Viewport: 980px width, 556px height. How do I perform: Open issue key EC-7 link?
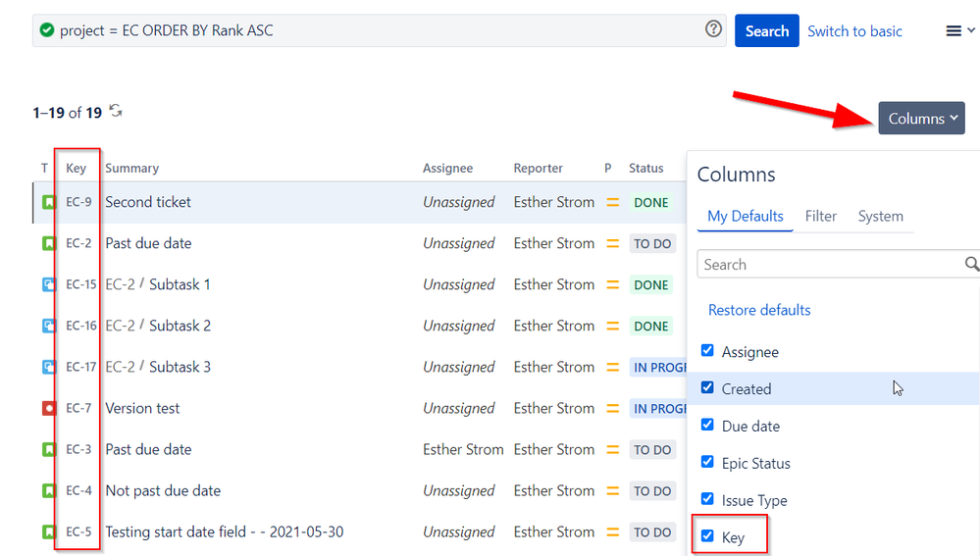click(78, 408)
